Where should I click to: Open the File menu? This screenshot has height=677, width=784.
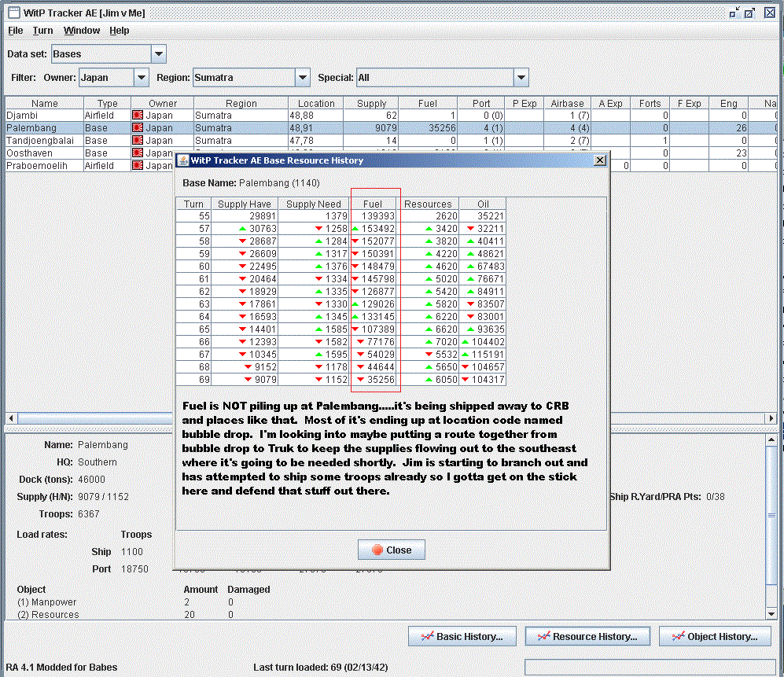16,31
